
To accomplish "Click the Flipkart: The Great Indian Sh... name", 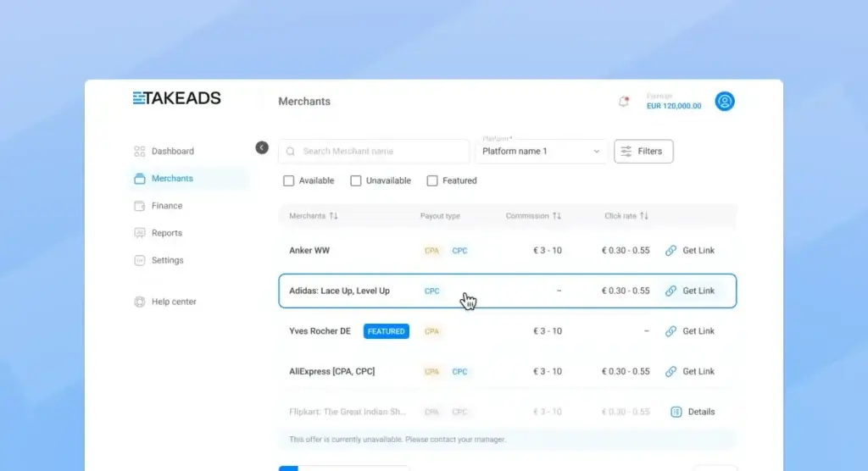I will click(348, 412).
